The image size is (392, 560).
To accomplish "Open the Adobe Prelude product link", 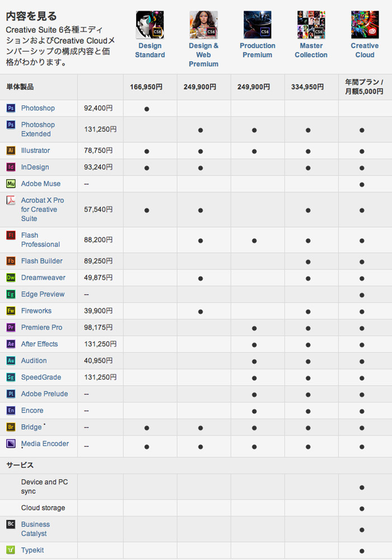I will [44, 394].
